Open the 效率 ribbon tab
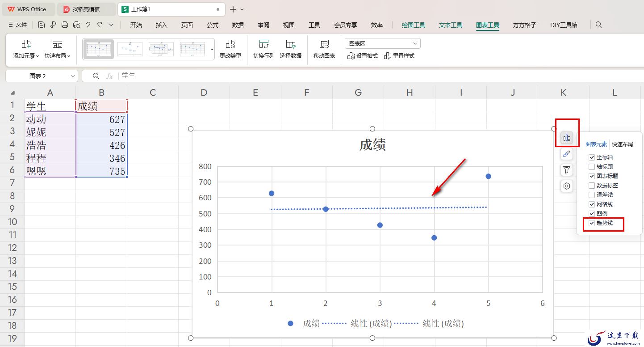This screenshot has height=347, width=644. (377, 25)
